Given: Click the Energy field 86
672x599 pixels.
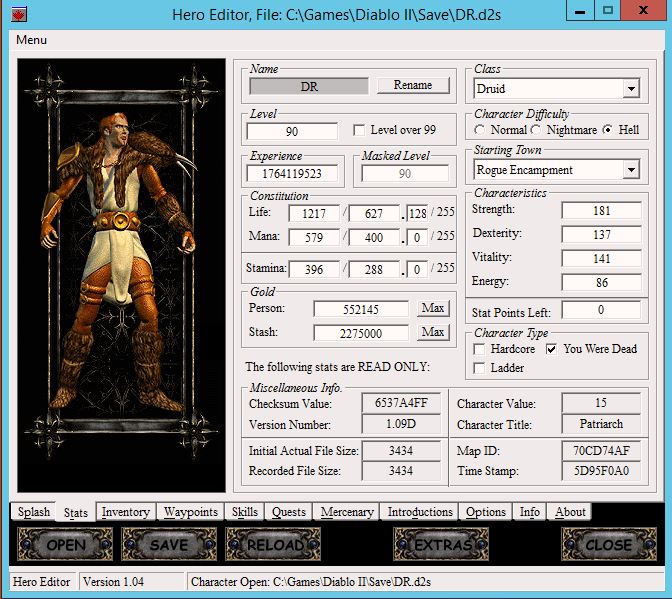Looking at the screenshot, I should (x=601, y=283).
